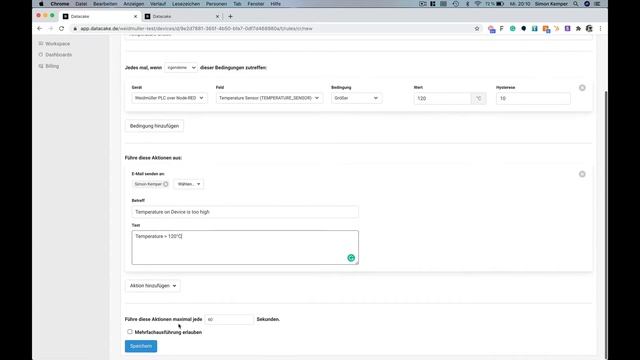Open the Lesezeichen menu
This screenshot has width=640, height=360.
point(186,4)
